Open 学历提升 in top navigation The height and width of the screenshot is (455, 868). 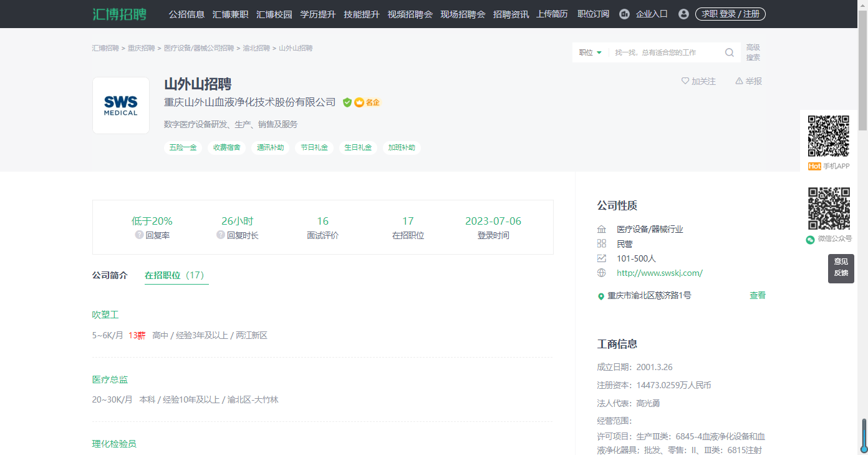tap(318, 14)
